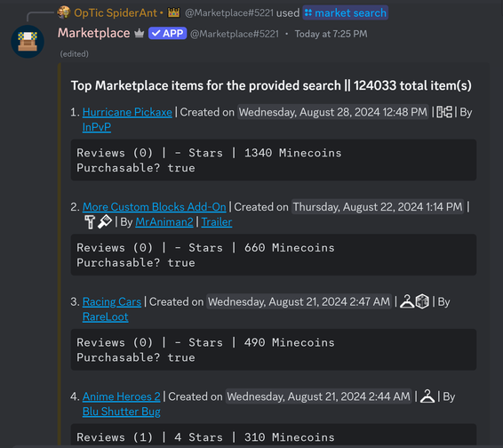
Task: Open the market search command tag
Action: pos(345,12)
